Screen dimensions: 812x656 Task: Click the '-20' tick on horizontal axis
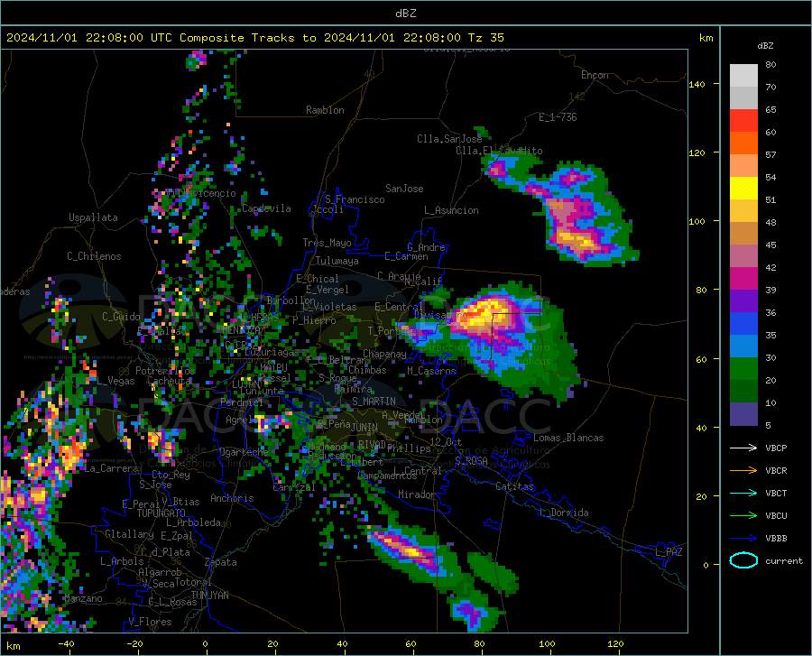click(x=134, y=644)
